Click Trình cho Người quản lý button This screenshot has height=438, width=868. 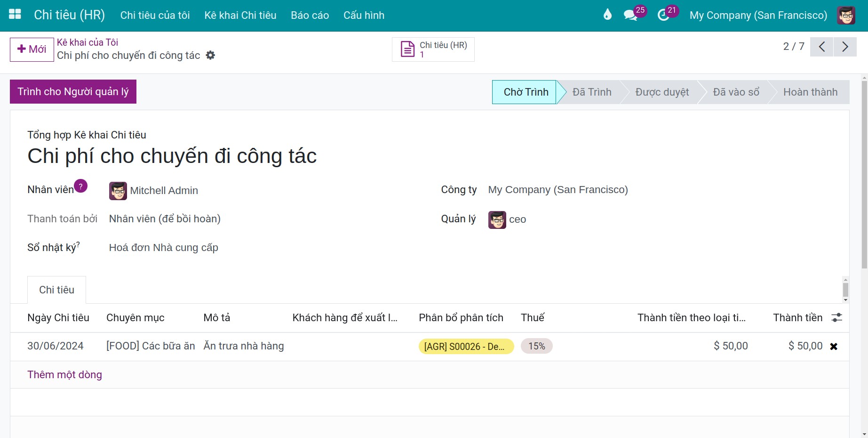pos(73,92)
